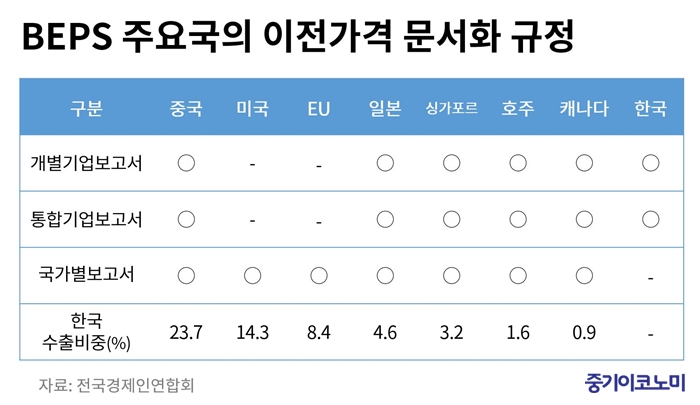This screenshot has height=405, width=700.
Task: Click the 개별기업보고서 row label
Action: 87,163
